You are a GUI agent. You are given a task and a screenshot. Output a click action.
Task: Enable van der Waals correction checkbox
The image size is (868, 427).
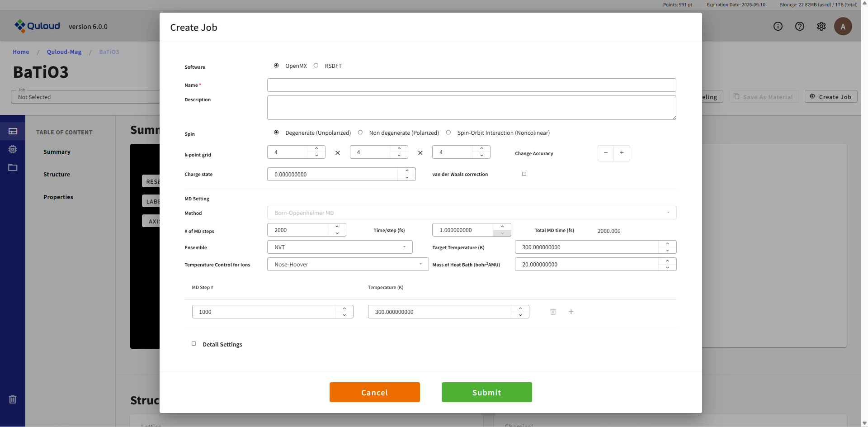pyautogui.click(x=524, y=174)
